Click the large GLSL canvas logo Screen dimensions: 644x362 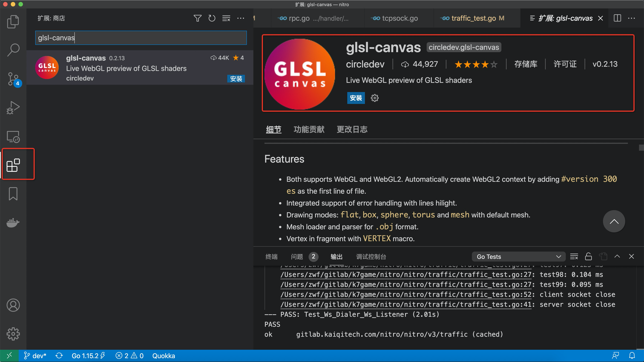(x=300, y=74)
